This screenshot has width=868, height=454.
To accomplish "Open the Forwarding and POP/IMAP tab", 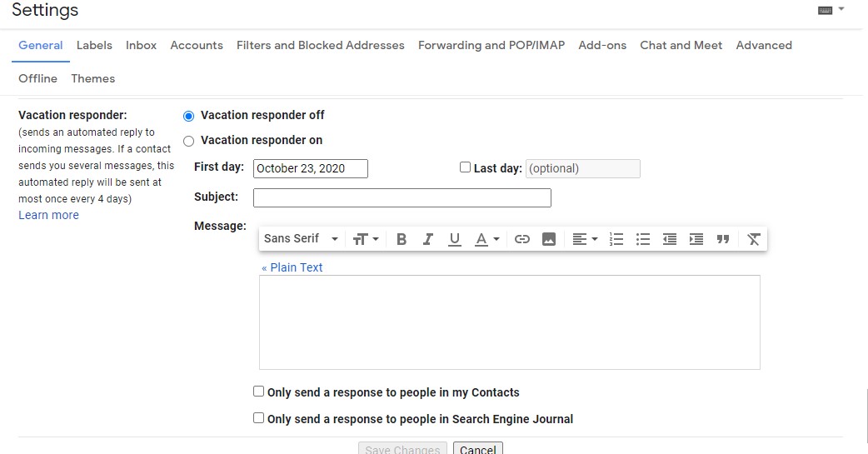I will click(491, 45).
